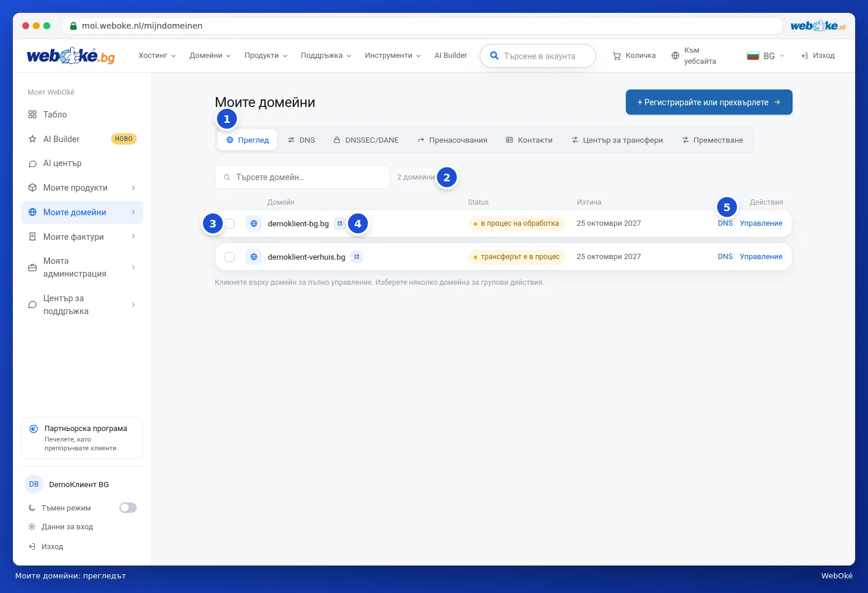Open the Домейни dropdown in top navigation
The height and width of the screenshot is (593, 868).
click(210, 56)
